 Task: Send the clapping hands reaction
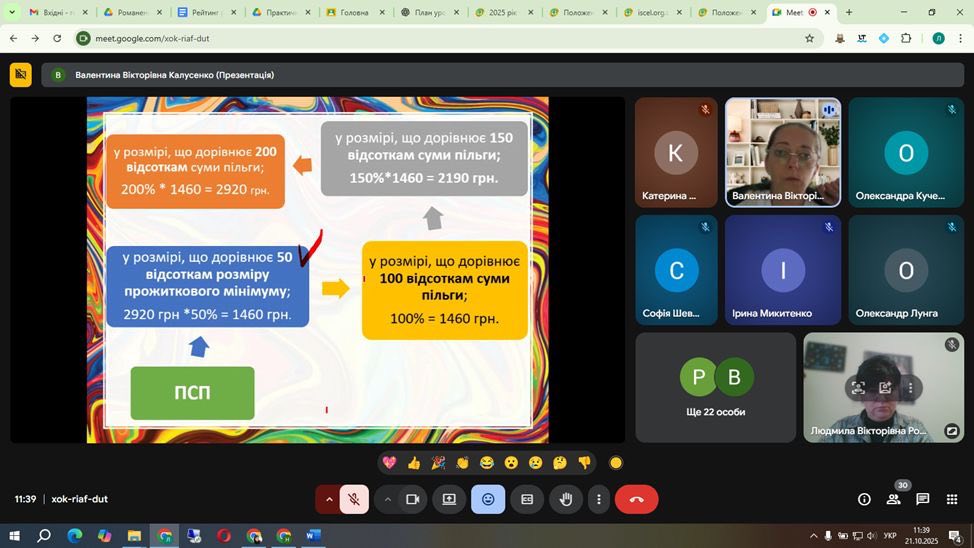[462, 463]
